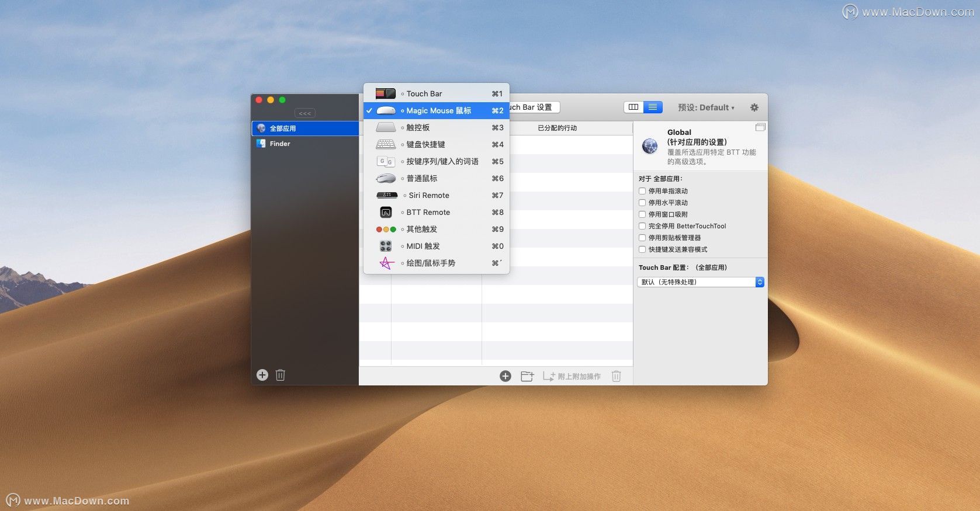Enable 停用单指滚动 checkbox
Image resolution: width=980 pixels, height=511 pixels.
click(642, 191)
